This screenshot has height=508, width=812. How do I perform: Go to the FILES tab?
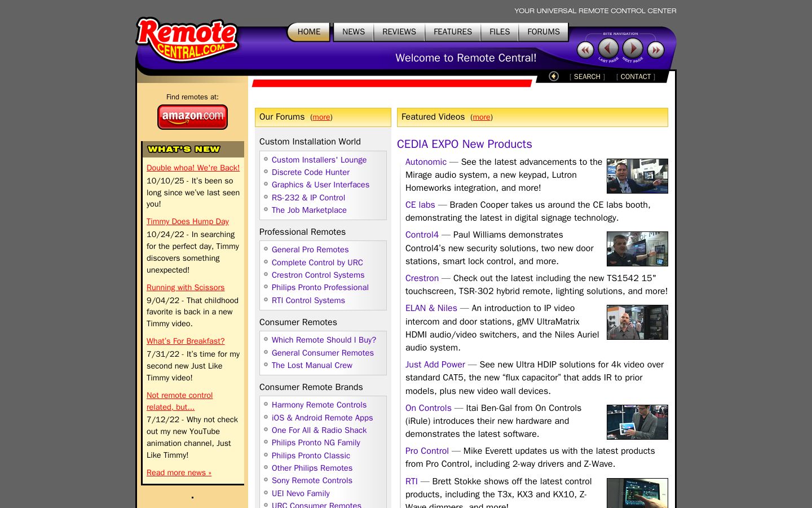pyautogui.click(x=500, y=32)
